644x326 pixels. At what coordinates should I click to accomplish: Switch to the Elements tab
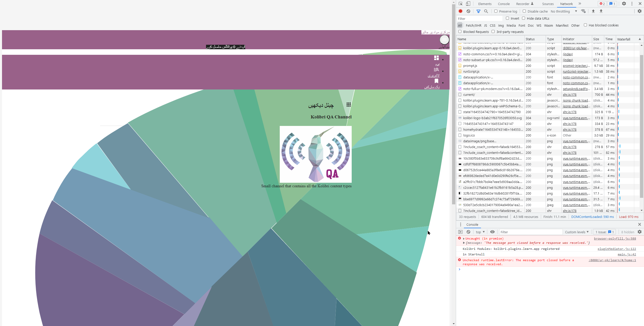[x=485, y=4]
